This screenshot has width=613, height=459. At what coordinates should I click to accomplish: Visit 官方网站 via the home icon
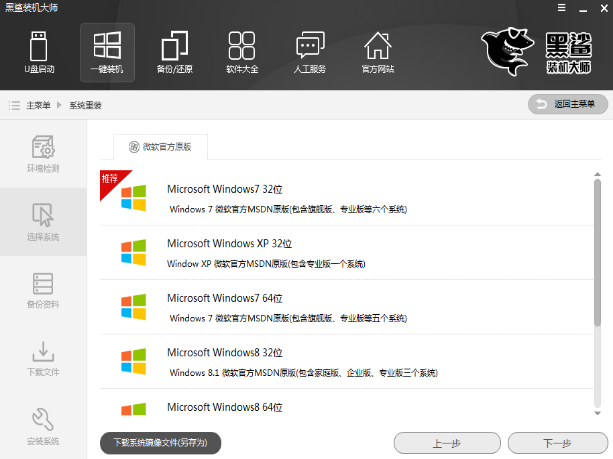pos(377,52)
